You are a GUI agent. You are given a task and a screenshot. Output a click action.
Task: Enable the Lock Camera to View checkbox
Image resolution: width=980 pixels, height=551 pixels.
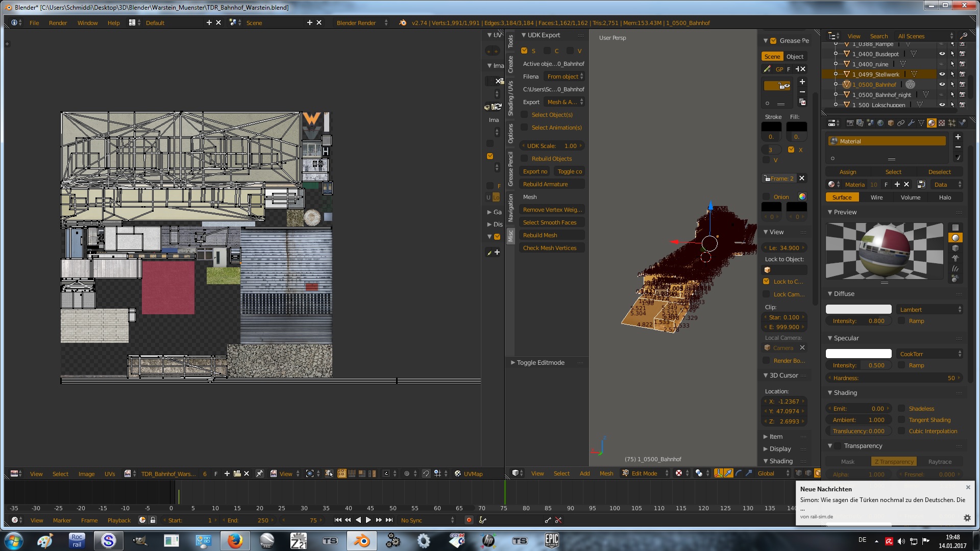click(766, 294)
